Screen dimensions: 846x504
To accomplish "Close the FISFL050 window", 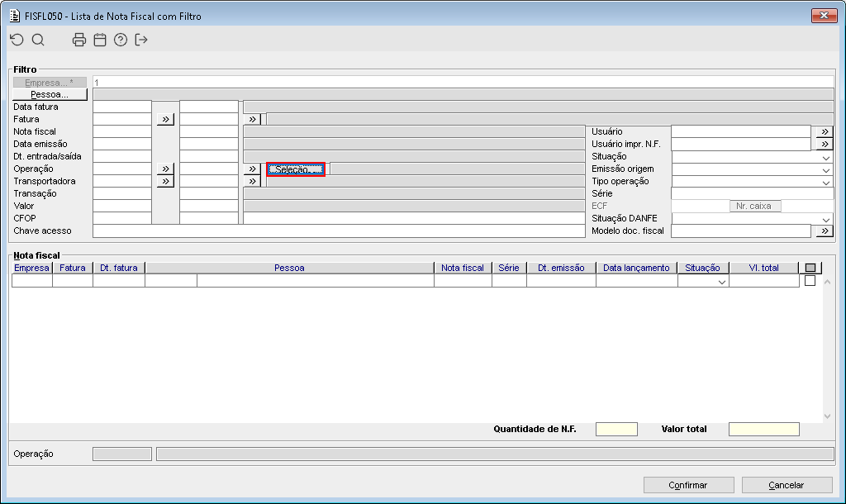I will (824, 15).
